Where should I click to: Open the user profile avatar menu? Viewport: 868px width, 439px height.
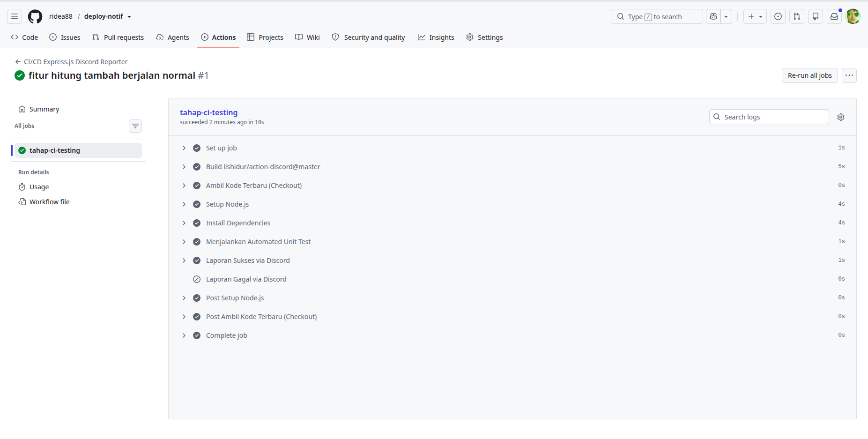click(853, 16)
